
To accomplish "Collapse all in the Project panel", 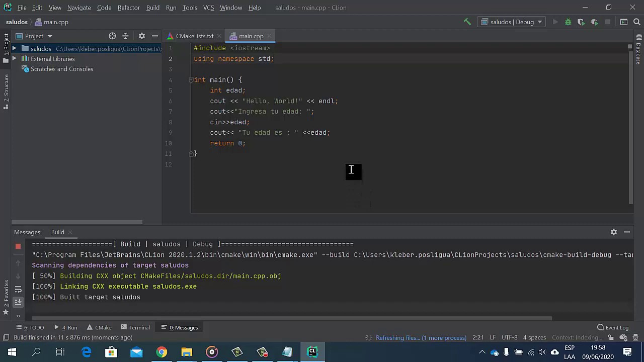I will tap(126, 36).
